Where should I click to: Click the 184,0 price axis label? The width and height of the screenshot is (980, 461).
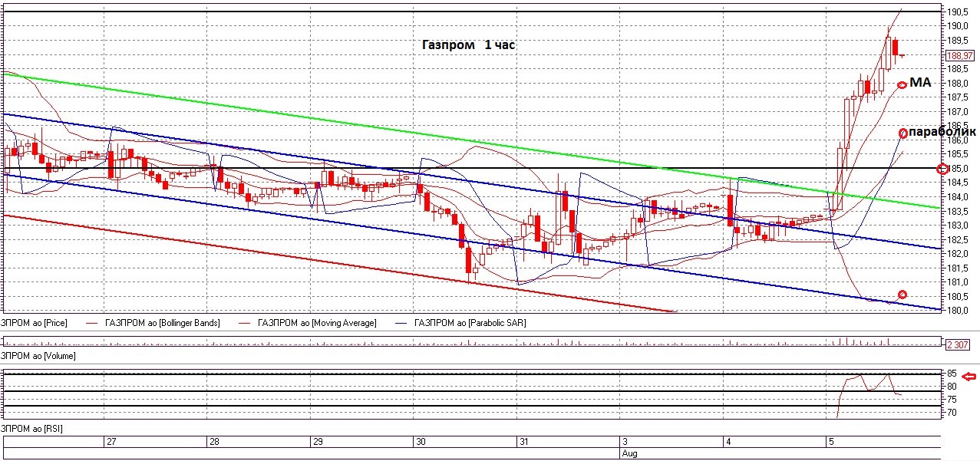956,197
